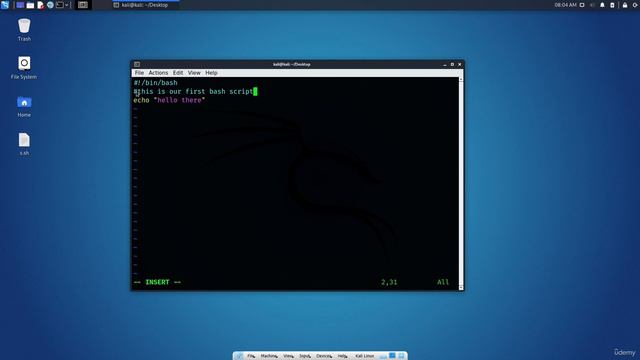Open the file manager panel launcher
640x360 pixels.
point(30,5)
